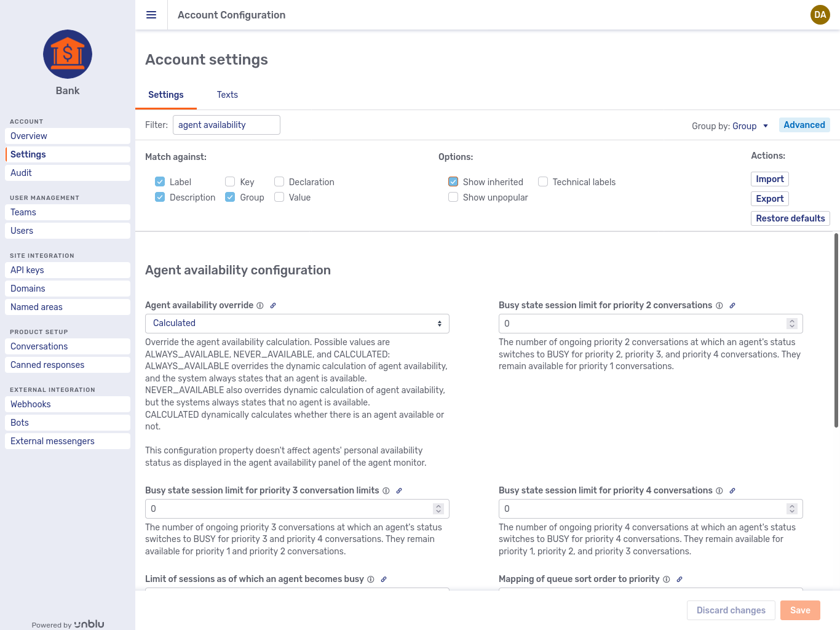
Task: Click the unblu logo at bottom
Action: pyautogui.click(x=89, y=624)
